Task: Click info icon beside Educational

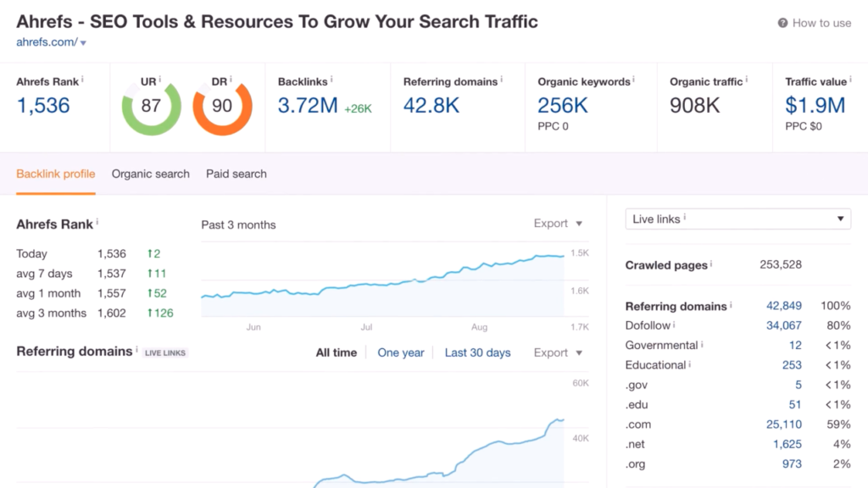Action: pyautogui.click(x=690, y=363)
